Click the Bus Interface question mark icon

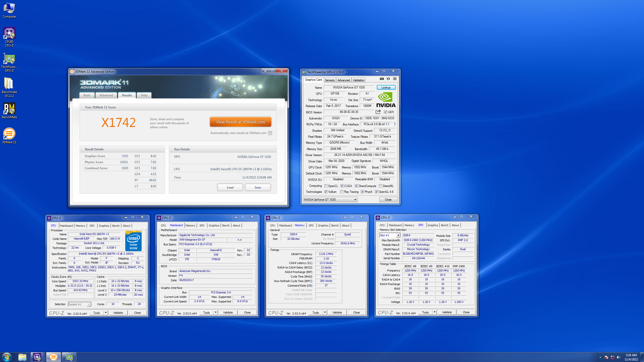coord(394,124)
